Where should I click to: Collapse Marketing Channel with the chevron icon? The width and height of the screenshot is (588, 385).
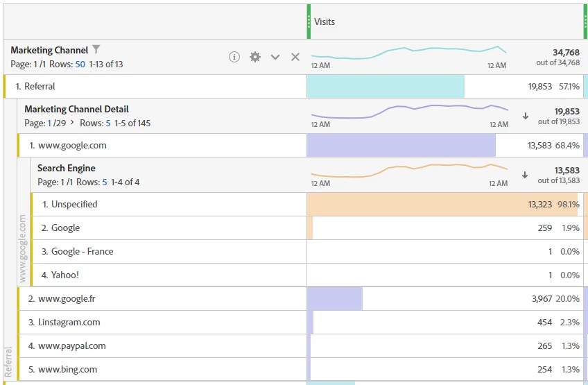(x=275, y=57)
